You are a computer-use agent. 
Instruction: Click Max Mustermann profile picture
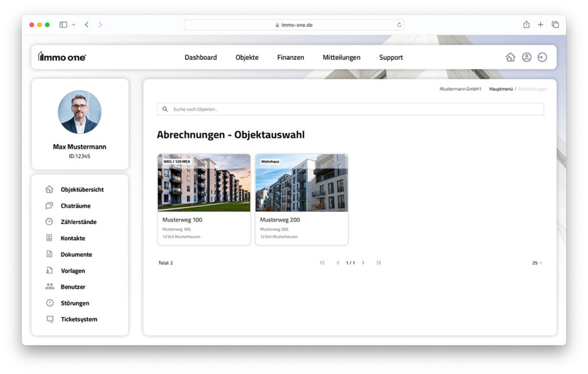79,112
